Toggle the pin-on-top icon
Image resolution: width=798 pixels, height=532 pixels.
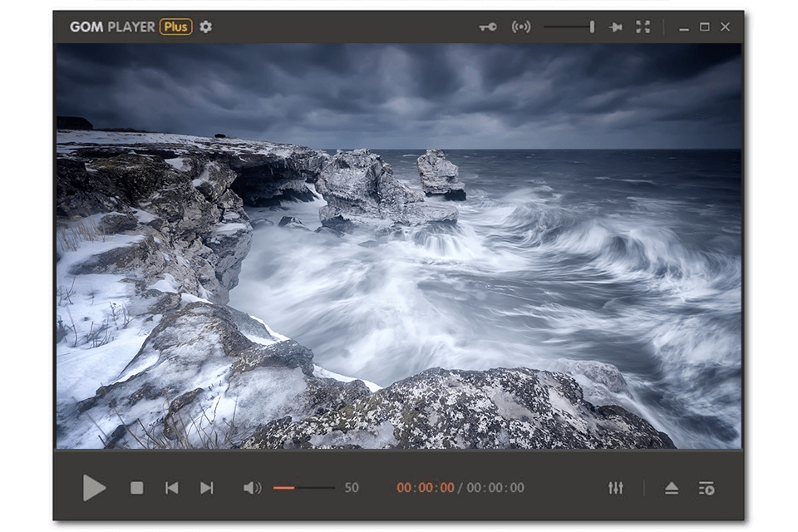[615, 27]
